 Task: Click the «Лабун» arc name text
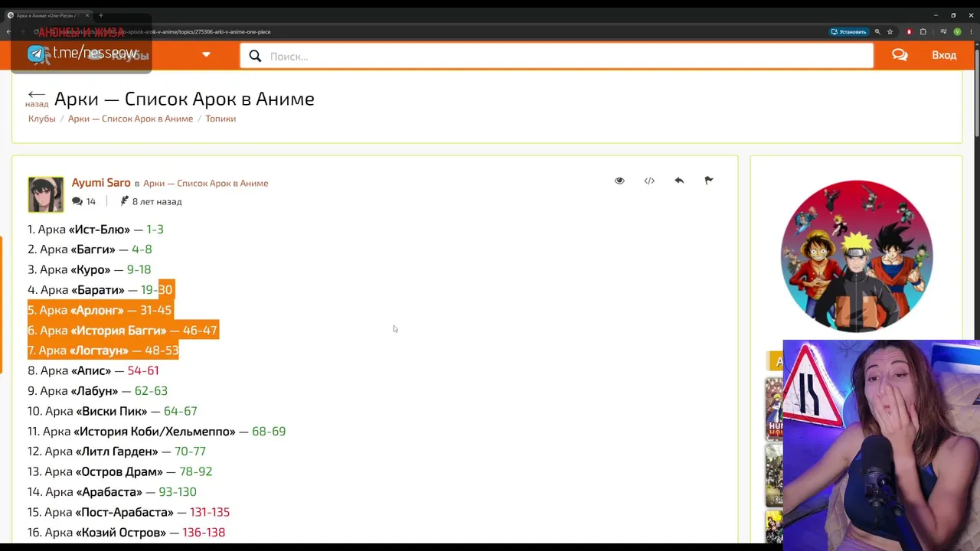pyautogui.click(x=94, y=391)
